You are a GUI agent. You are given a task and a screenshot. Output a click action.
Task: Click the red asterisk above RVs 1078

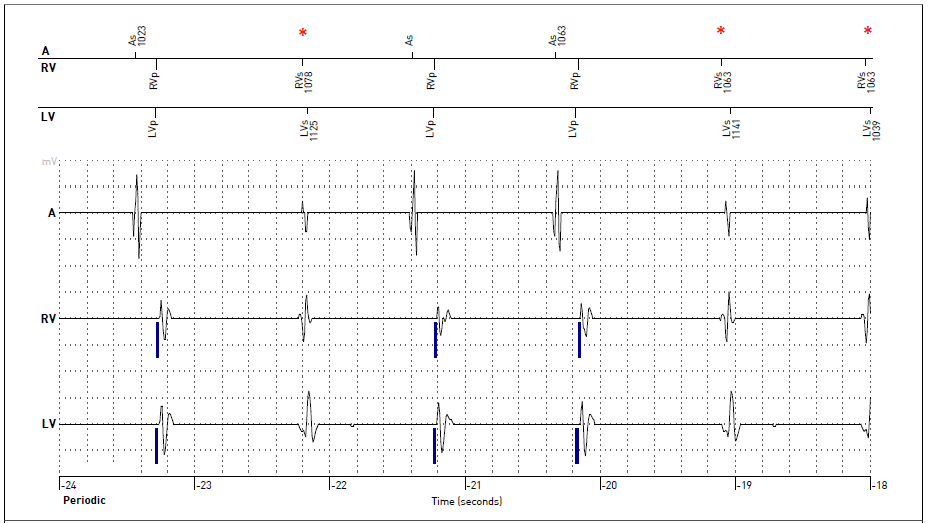point(303,33)
